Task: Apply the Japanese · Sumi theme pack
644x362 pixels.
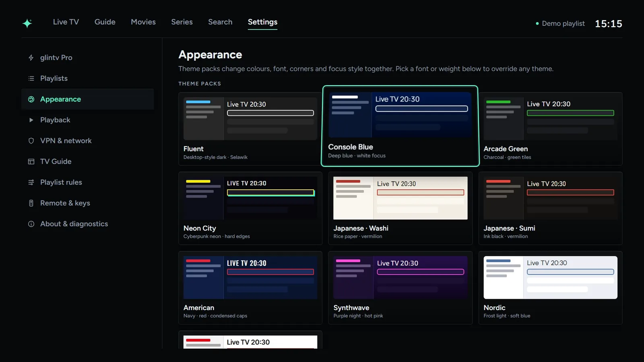Action: tap(550, 208)
